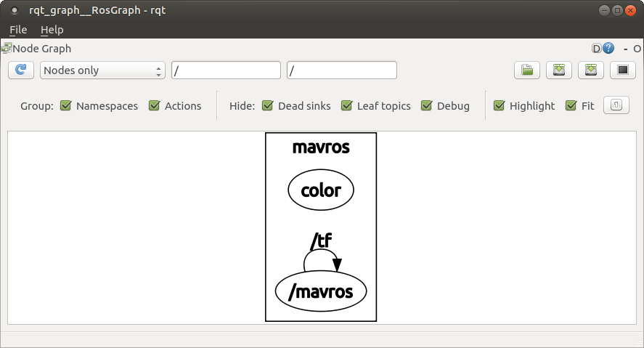This screenshot has height=348, width=644.
Task: Open the blue question mark help
Action: [608, 49]
